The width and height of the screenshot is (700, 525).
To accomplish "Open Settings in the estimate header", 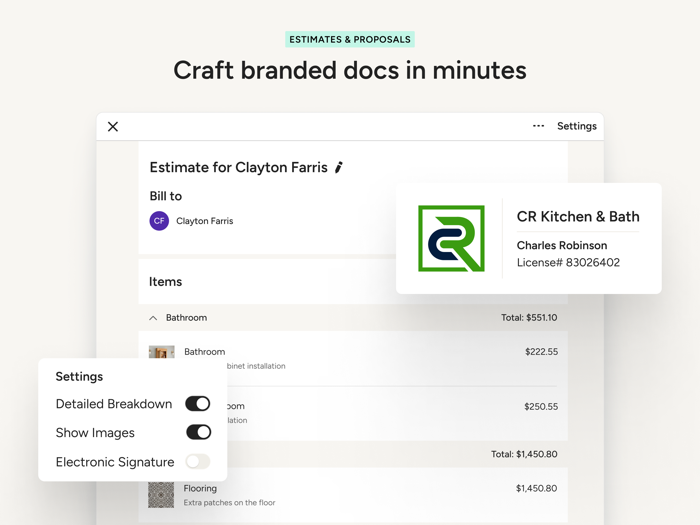I will (x=577, y=126).
